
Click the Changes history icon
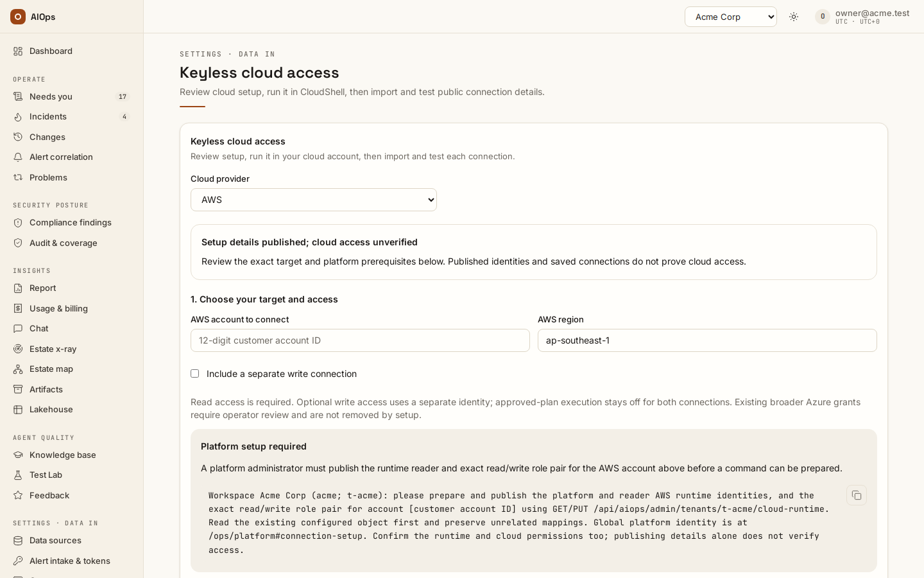coord(18,137)
